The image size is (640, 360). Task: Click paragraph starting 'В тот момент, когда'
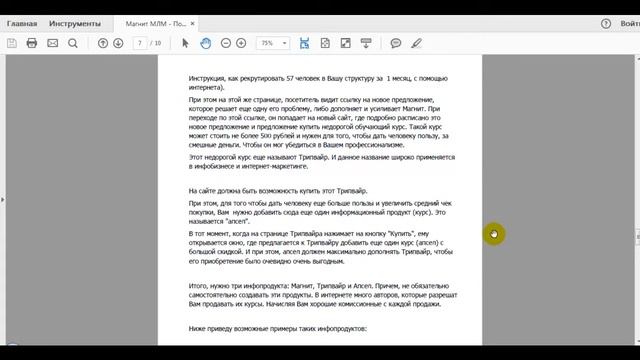click(x=321, y=247)
